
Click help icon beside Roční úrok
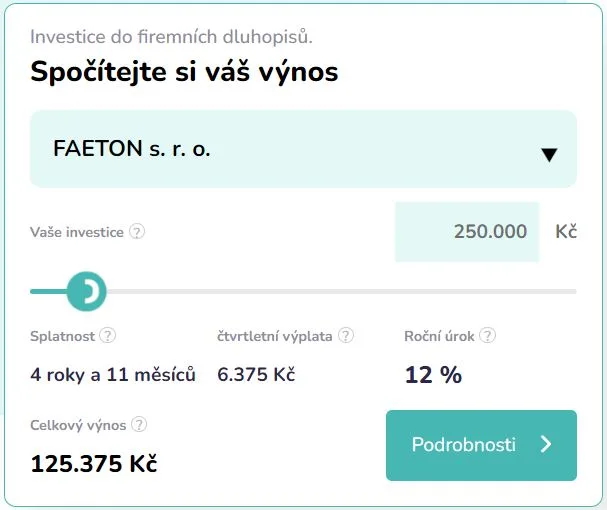487,335
